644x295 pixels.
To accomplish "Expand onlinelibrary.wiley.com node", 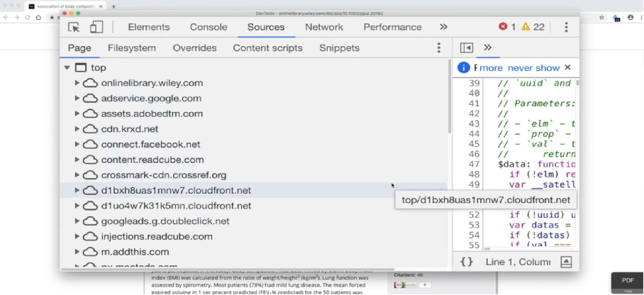I will point(77,83).
